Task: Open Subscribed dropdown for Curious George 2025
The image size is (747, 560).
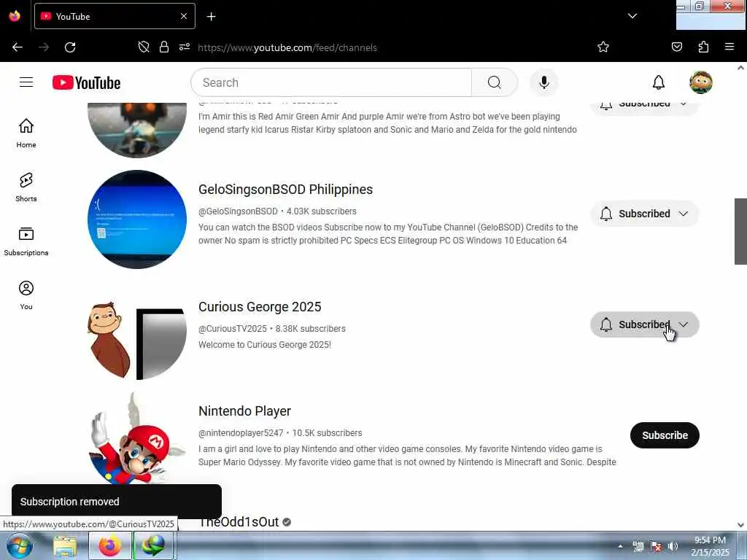Action: pos(645,324)
